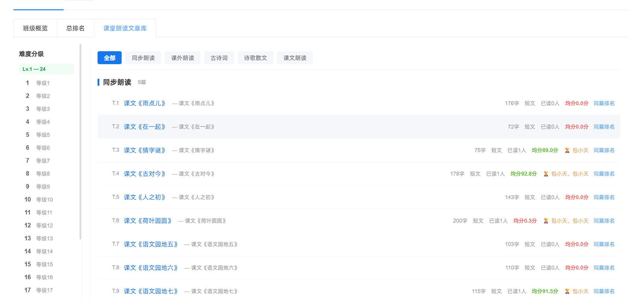Image resolution: width=644 pixels, height=300 pixels.
Task: Choose difficulty 等级7
Action: point(43,161)
